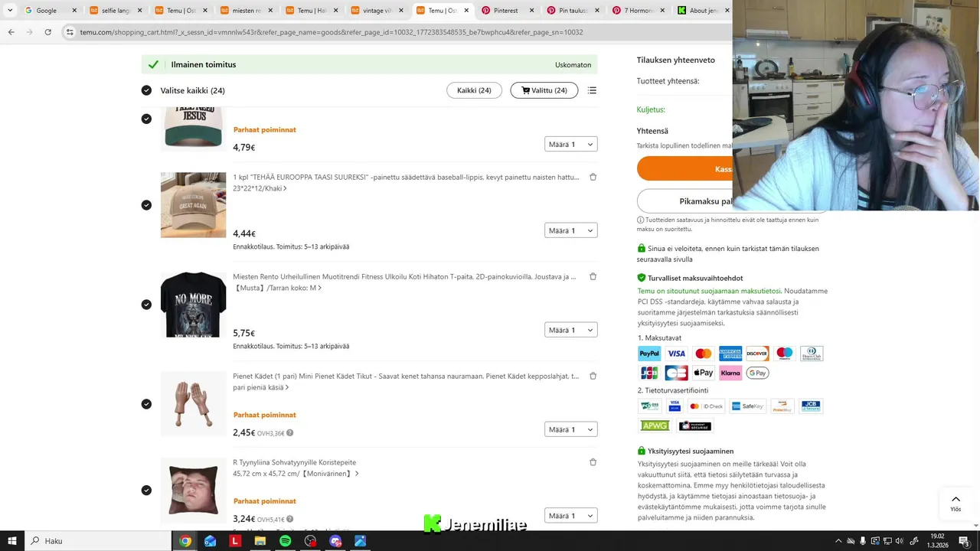Click the Mastercard ID Check badge
This screenshot has width=980, height=551.
point(706,406)
